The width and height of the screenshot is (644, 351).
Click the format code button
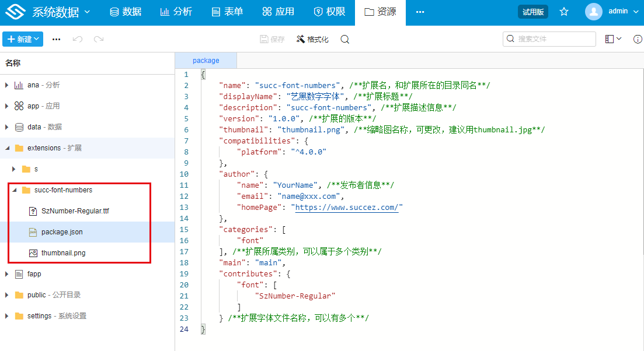[312, 39]
